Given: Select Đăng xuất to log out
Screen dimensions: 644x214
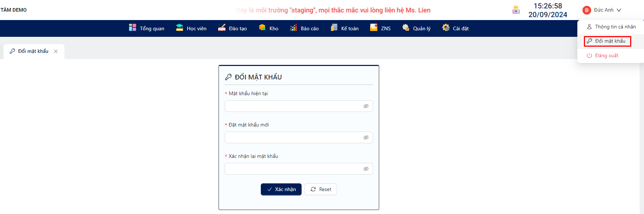Looking at the screenshot, I should pyautogui.click(x=610, y=55).
